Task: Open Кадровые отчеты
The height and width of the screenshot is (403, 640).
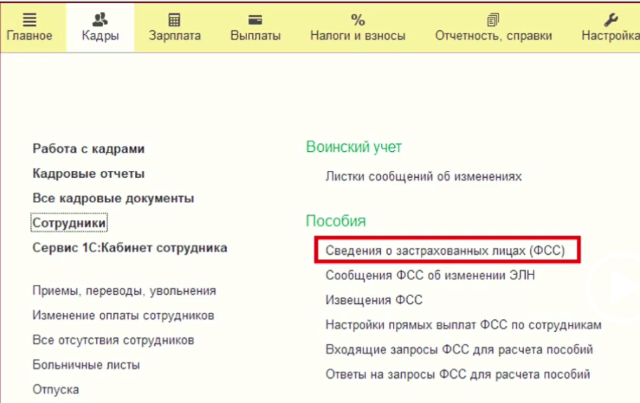Action: [x=88, y=173]
